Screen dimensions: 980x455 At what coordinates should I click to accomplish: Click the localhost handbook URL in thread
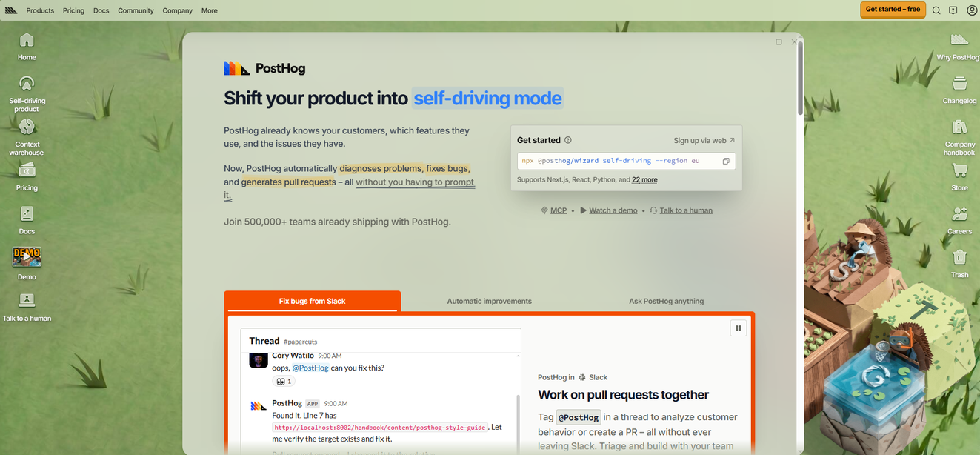point(380,428)
